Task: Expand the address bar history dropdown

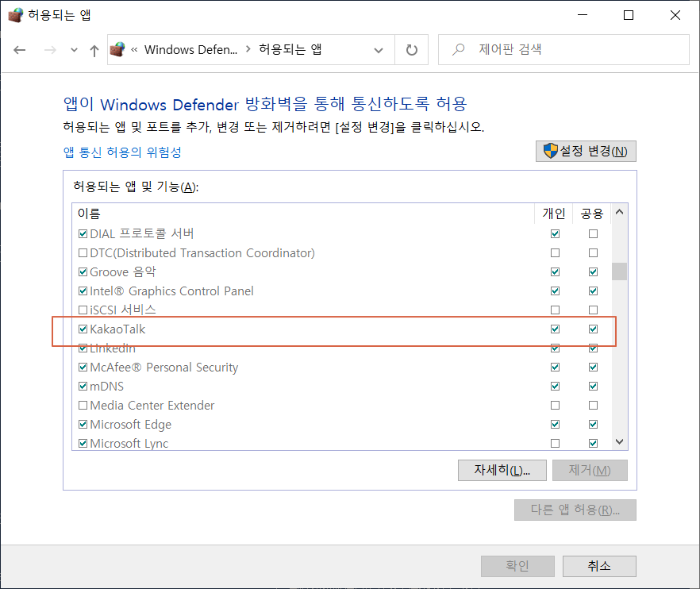Action: (379, 50)
